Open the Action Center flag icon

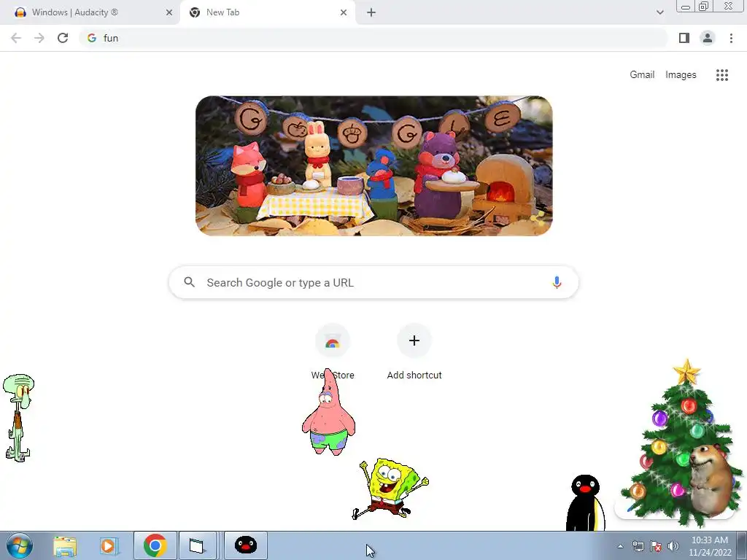[x=656, y=546]
